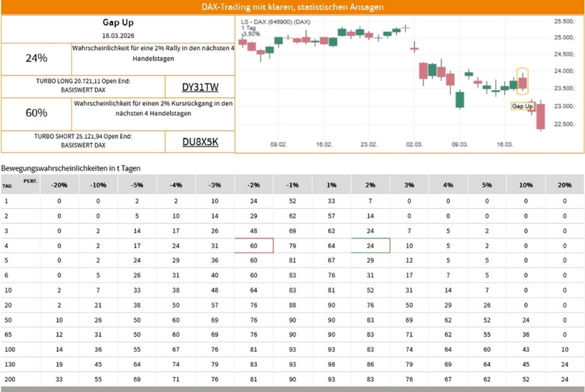Image resolution: width=585 pixels, height=392 pixels.
Task: Click the orange DAX-Trading title banner
Action: [292, 7]
